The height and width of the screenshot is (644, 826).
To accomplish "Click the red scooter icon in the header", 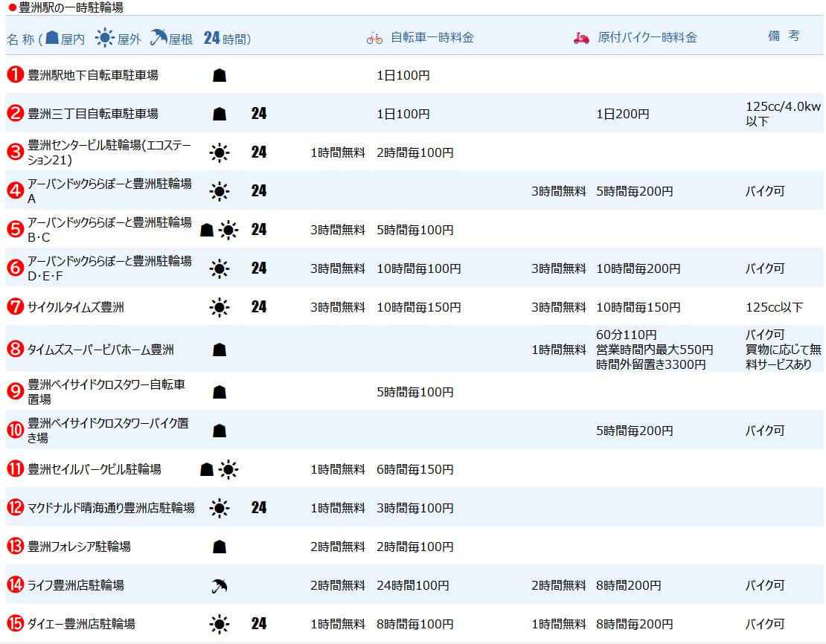I will pyautogui.click(x=581, y=38).
